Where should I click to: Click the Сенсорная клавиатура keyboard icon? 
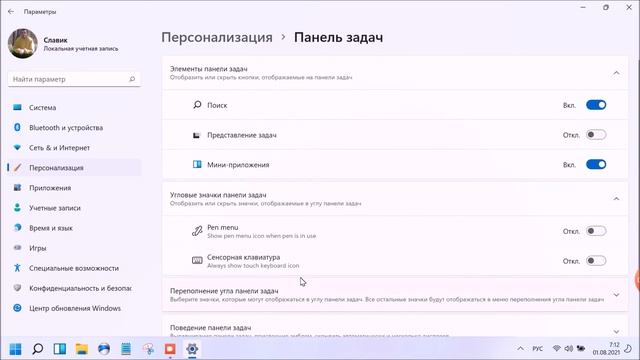(197, 260)
